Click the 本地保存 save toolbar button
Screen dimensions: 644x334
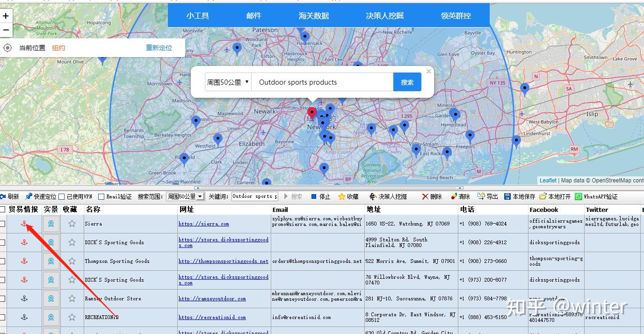point(520,196)
